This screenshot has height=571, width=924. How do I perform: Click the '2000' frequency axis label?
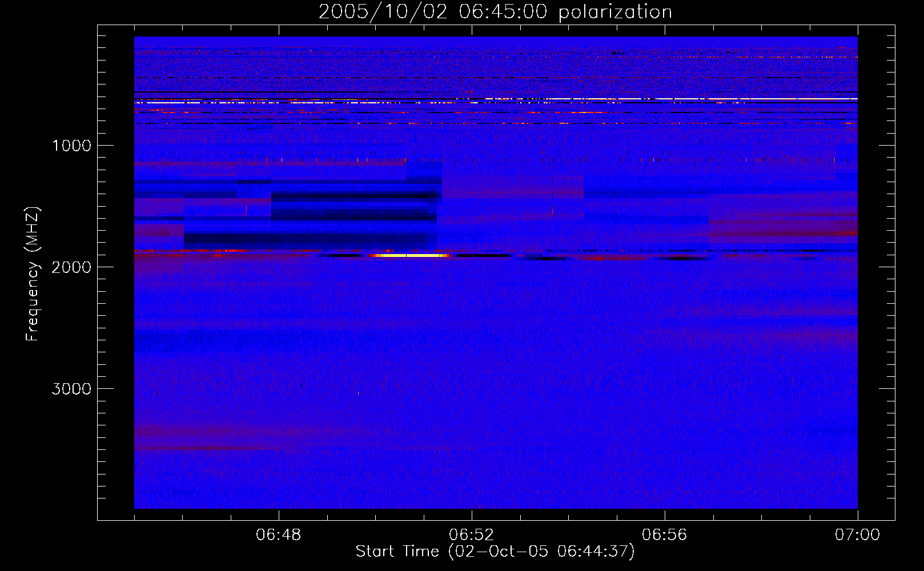pos(71,267)
